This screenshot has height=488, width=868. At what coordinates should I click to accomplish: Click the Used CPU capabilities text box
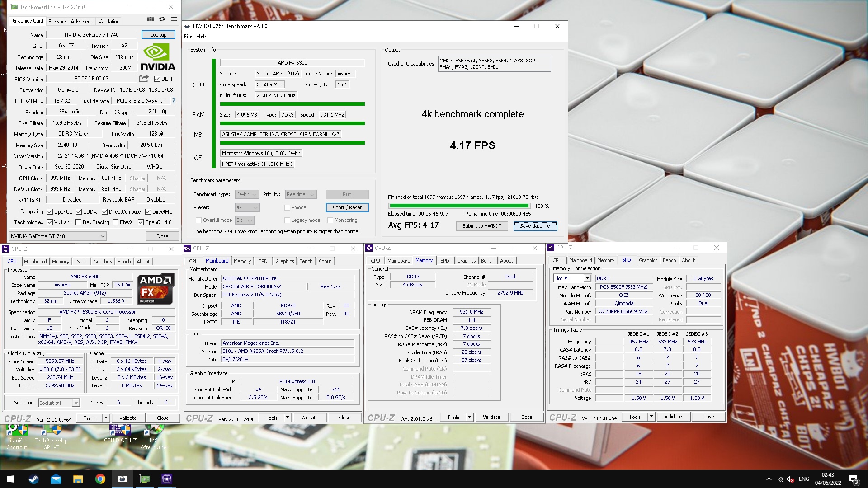click(494, 64)
